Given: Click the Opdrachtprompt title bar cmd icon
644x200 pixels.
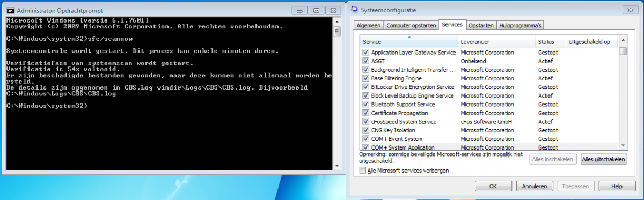Looking at the screenshot, I should [10, 10].
